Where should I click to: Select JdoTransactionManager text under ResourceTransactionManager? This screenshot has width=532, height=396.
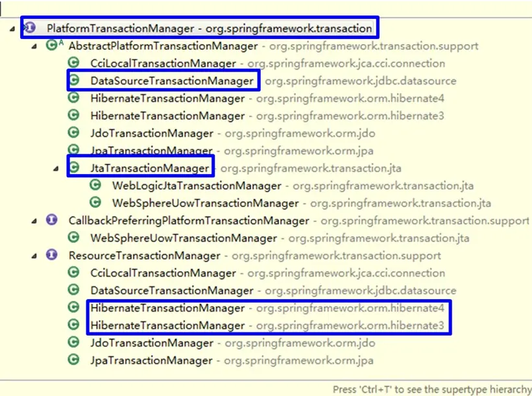tap(152, 343)
